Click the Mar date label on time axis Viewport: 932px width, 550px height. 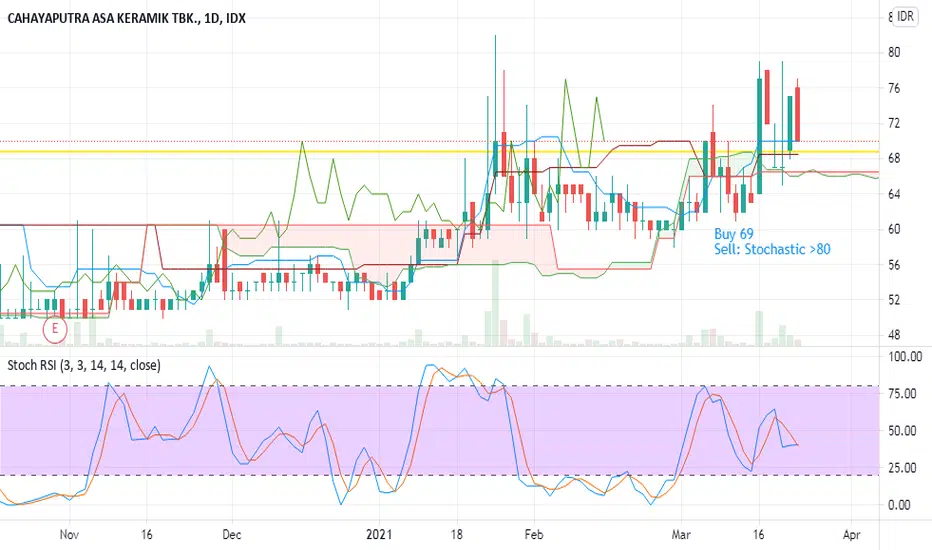coord(681,535)
